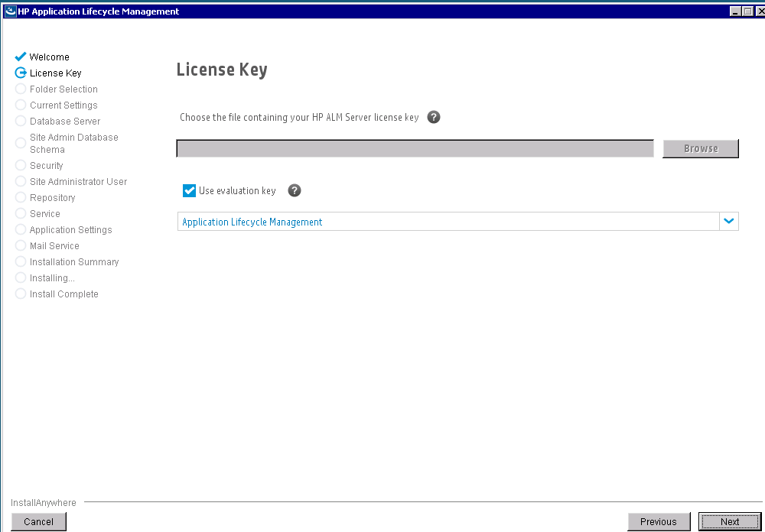The height and width of the screenshot is (532, 765).
Task: Select the Mail Service step
Action: 54,246
